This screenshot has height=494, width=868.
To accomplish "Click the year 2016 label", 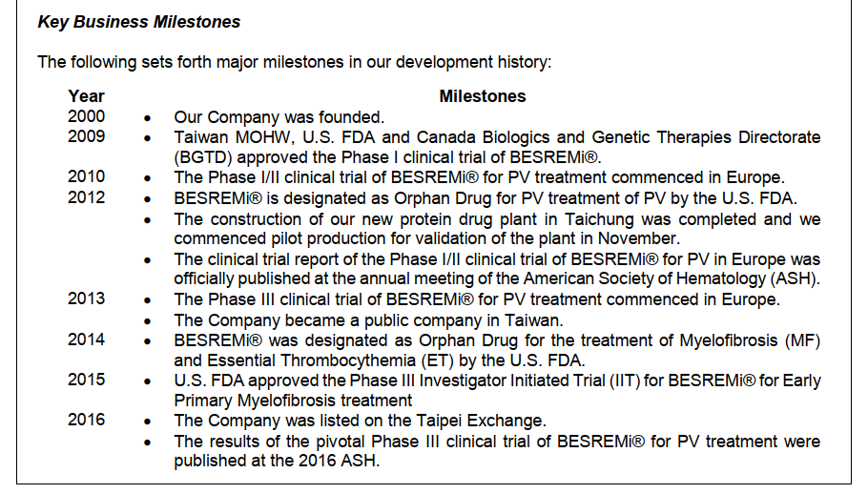I will tap(86, 420).
